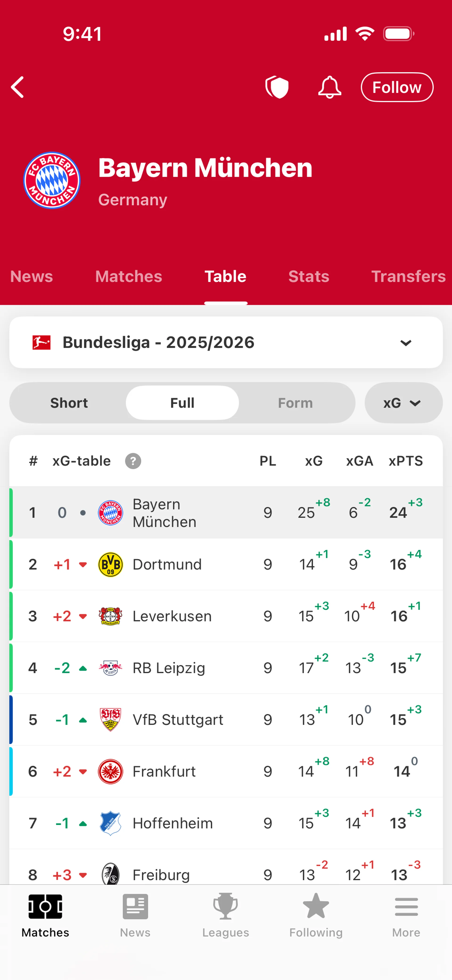Tap the back arrow icon

(18, 87)
